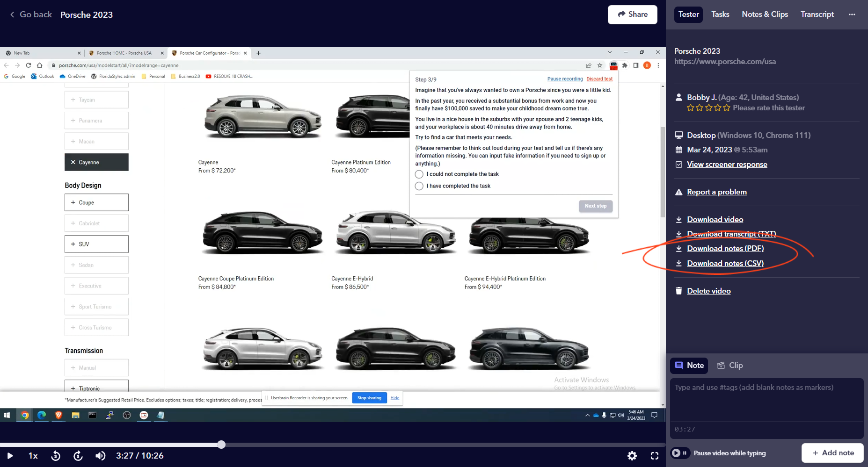This screenshot has width=868, height=467.
Task: Select 'I could not complete the task'
Action: (419, 174)
